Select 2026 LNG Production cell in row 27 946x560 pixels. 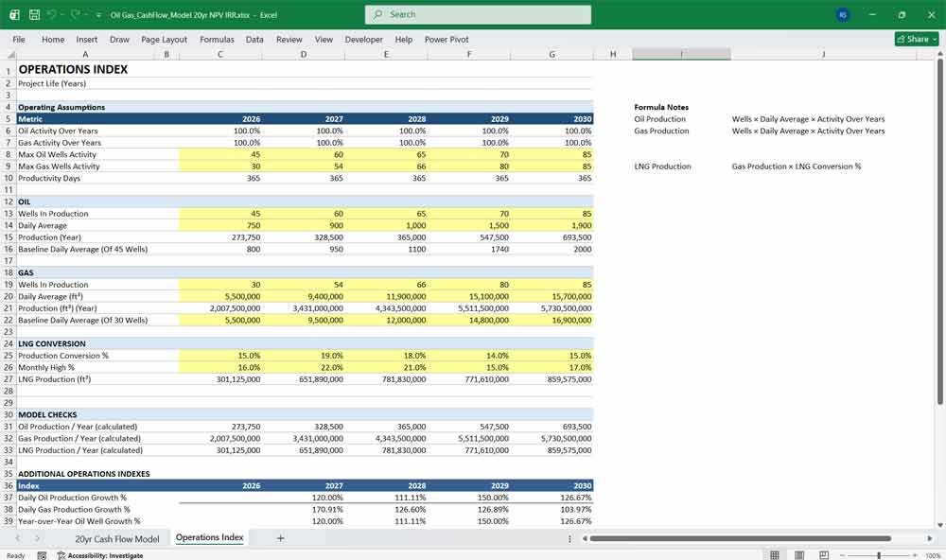click(220, 379)
